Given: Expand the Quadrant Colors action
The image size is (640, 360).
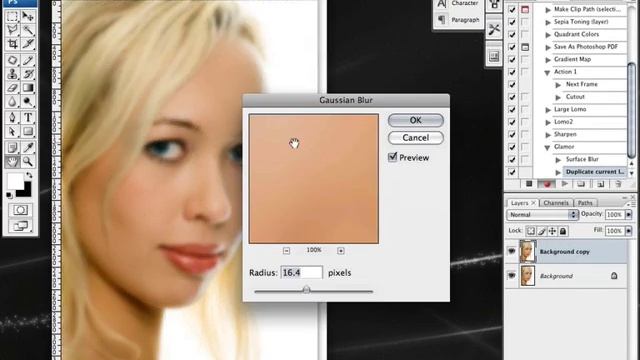Looking at the screenshot, I should (548, 35).
